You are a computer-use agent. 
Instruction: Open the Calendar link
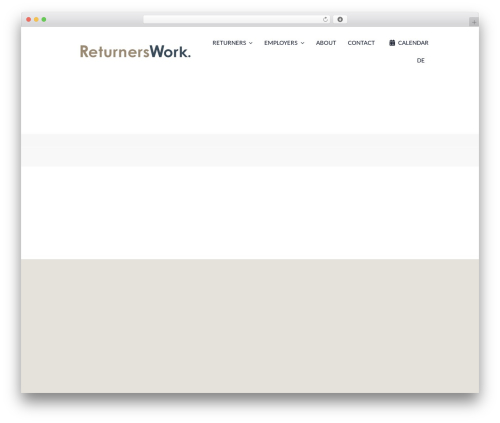pyautogui.click(x=413, y=43)
